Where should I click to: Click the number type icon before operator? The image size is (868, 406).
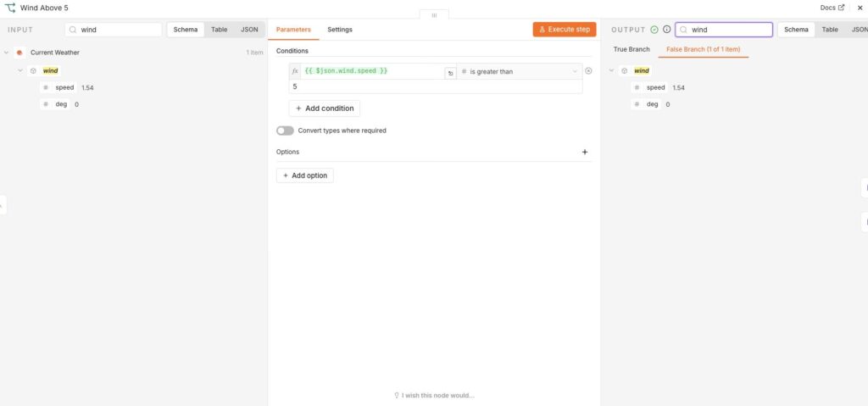point(465,72)
